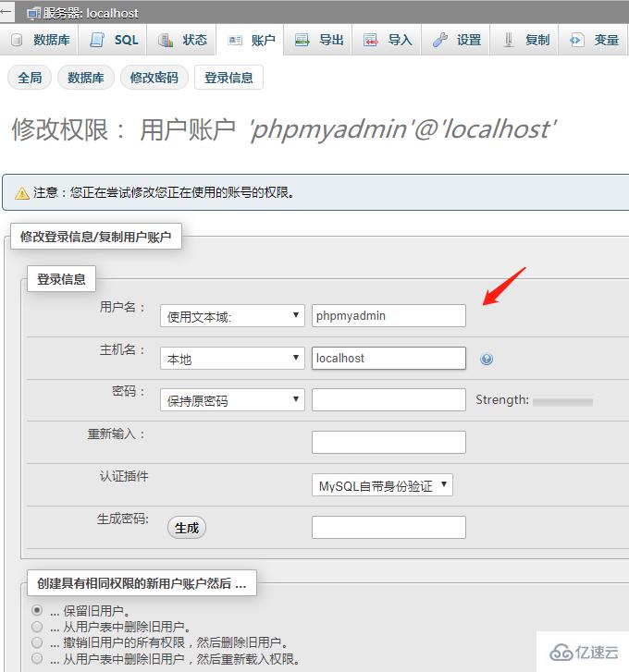Screen dimensions: 629x672
Task: Click the 账户 accounts card icon
Action: (235, 41)
